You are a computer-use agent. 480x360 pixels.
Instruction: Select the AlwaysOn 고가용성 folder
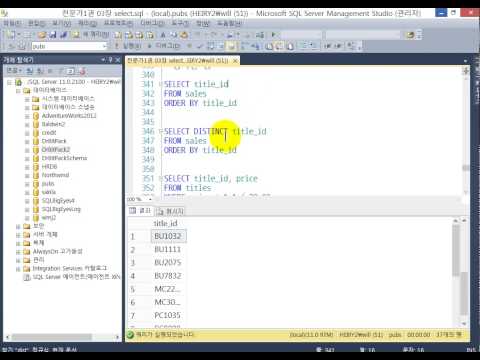(57, 251)
